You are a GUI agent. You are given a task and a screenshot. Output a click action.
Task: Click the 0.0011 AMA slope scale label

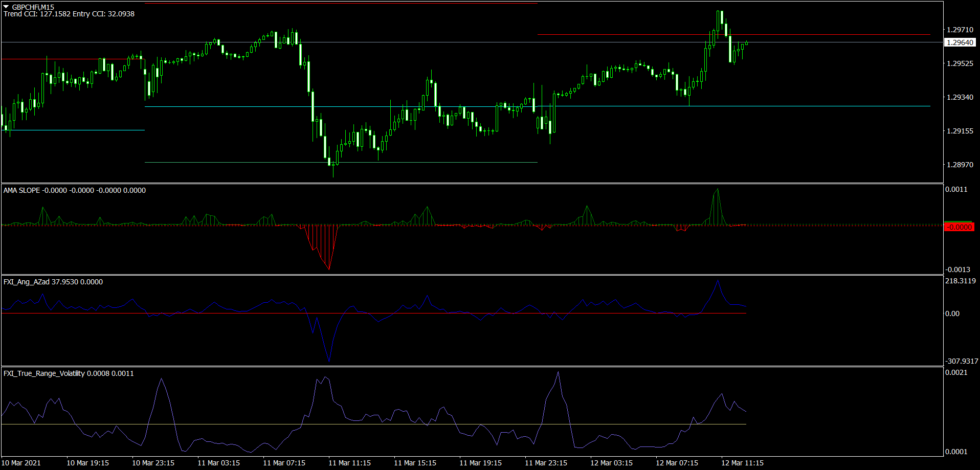click(x=956, y=189)
